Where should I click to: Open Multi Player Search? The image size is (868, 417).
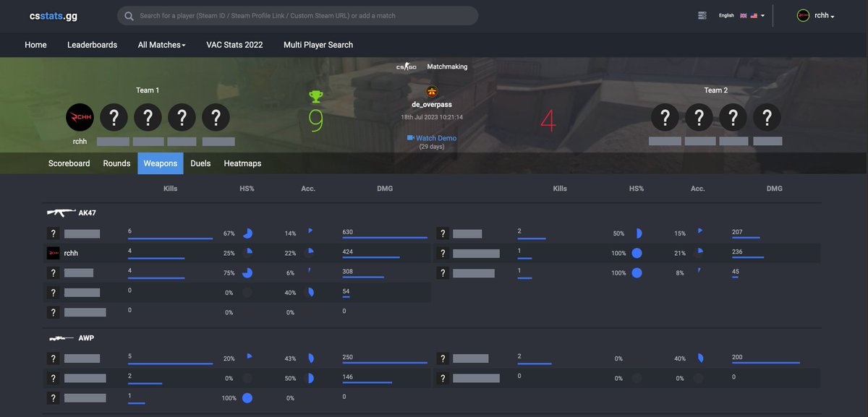pos(318,45)
